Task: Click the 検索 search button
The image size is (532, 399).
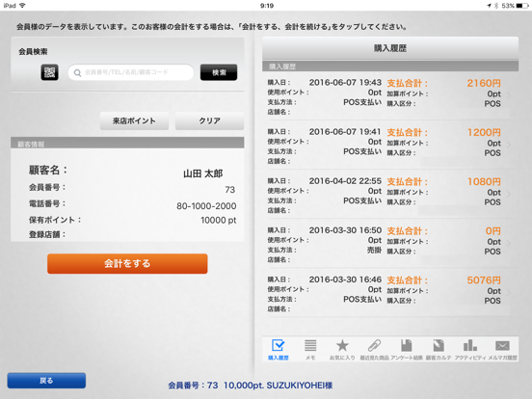Action: [x=219, y=72]
